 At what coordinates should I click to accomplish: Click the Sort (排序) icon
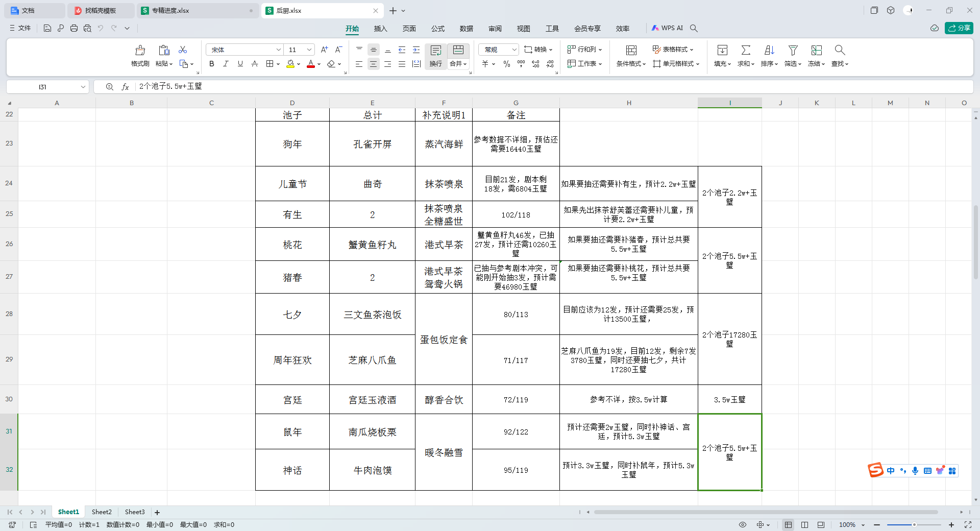pyautogui.click(x=769, y=51)
